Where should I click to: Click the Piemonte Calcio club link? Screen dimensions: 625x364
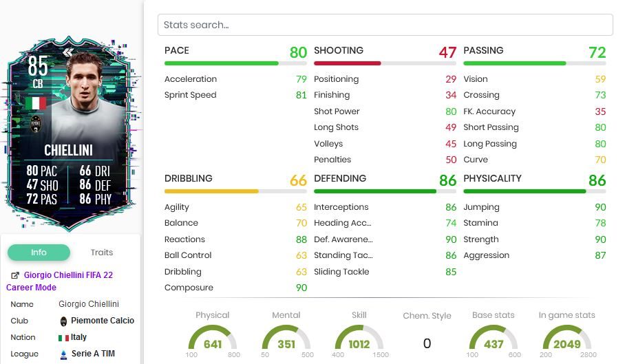coord(103,321)
